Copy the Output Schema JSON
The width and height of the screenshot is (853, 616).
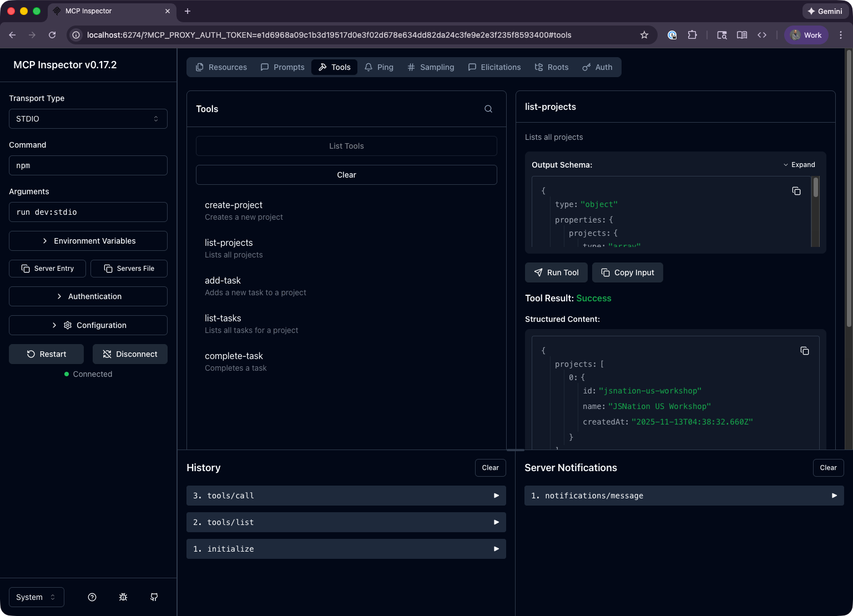pos(796,191)
